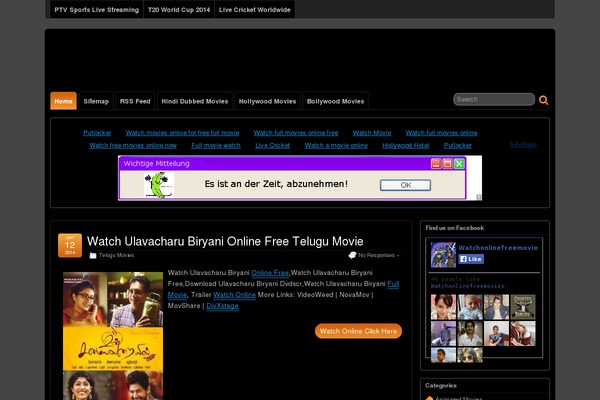The height and width of the screenshot is (400, 600).
Task: Click the Watch Movie link
Action: (372, 133)
